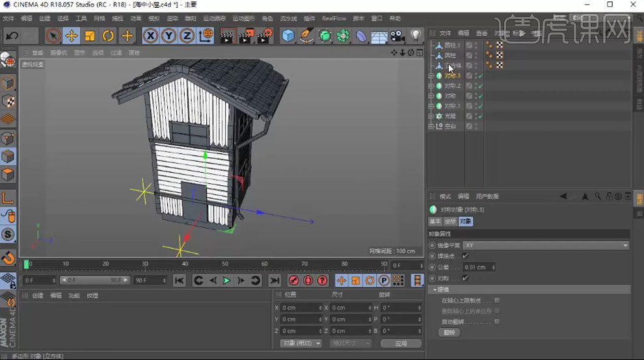Add a Light object via bulb icon
Viewport: 644px width, 360px height.
[416, 36]
